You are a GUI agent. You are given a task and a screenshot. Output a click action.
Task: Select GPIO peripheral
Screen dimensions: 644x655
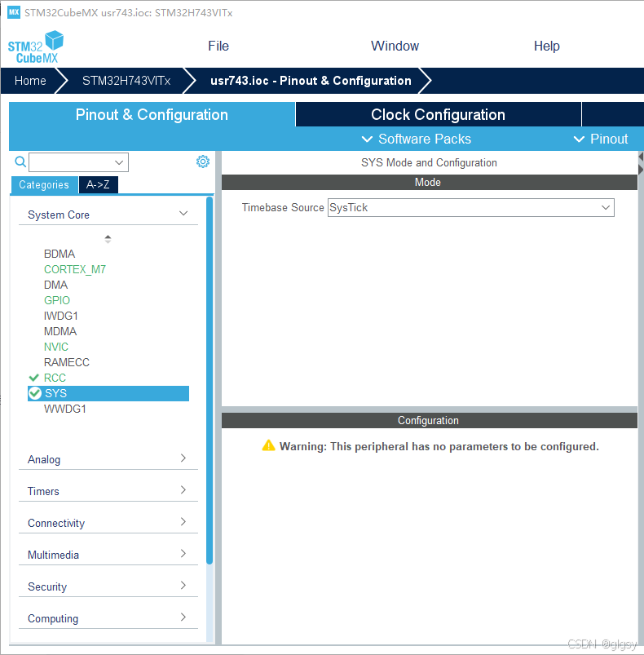(57, 300)
